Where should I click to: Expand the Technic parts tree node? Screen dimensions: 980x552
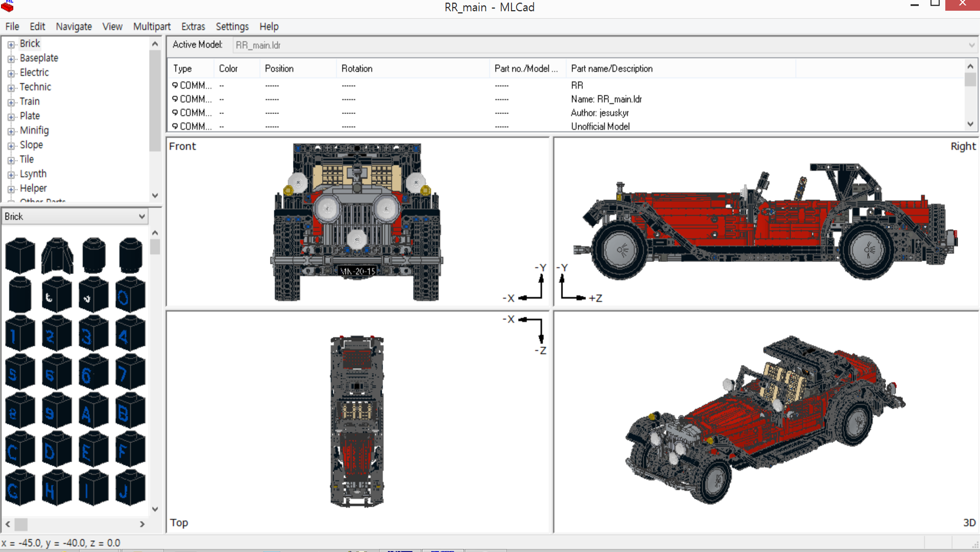coord(11,88)
